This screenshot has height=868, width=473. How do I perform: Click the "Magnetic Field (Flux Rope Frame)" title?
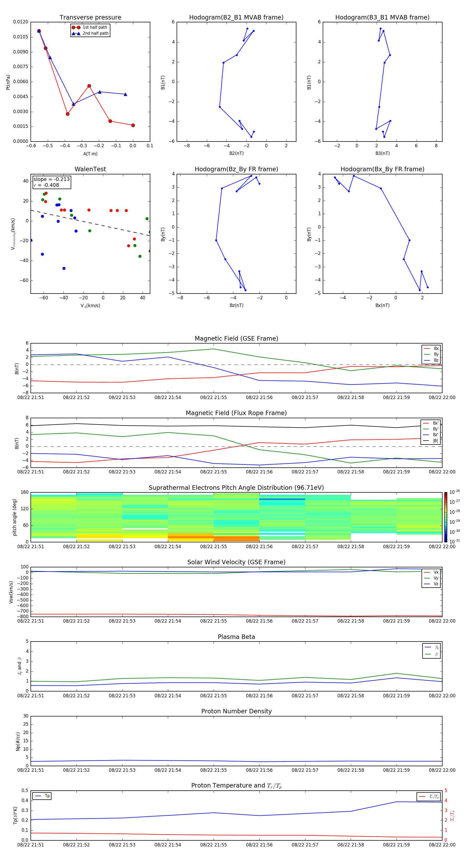pos(236,413)
